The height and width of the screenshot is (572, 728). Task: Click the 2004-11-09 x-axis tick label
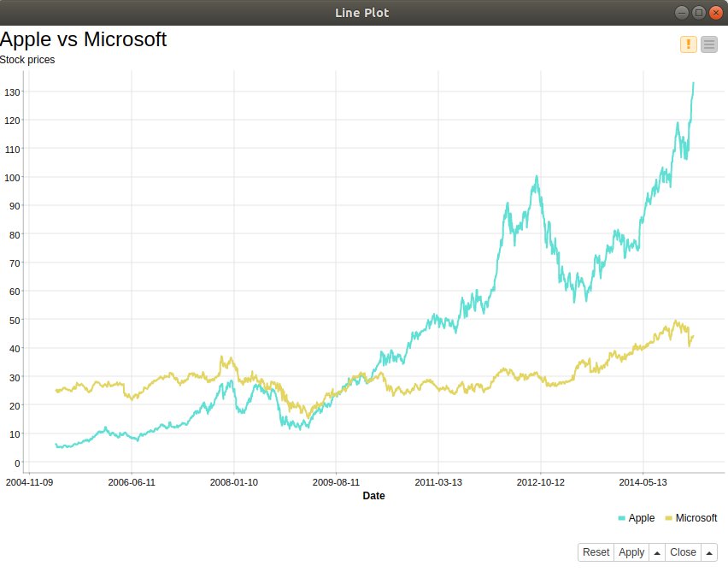pos(29,482)
